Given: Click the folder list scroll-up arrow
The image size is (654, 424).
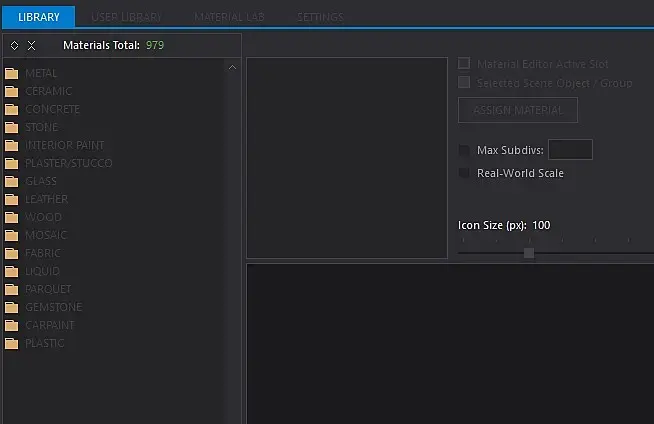Looking at the screenshot, I should pyautogui.click(x=232, y=68).
